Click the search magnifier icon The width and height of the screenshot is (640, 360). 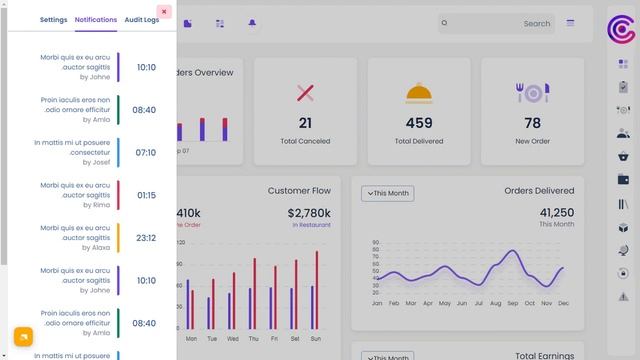pos(444,23)
